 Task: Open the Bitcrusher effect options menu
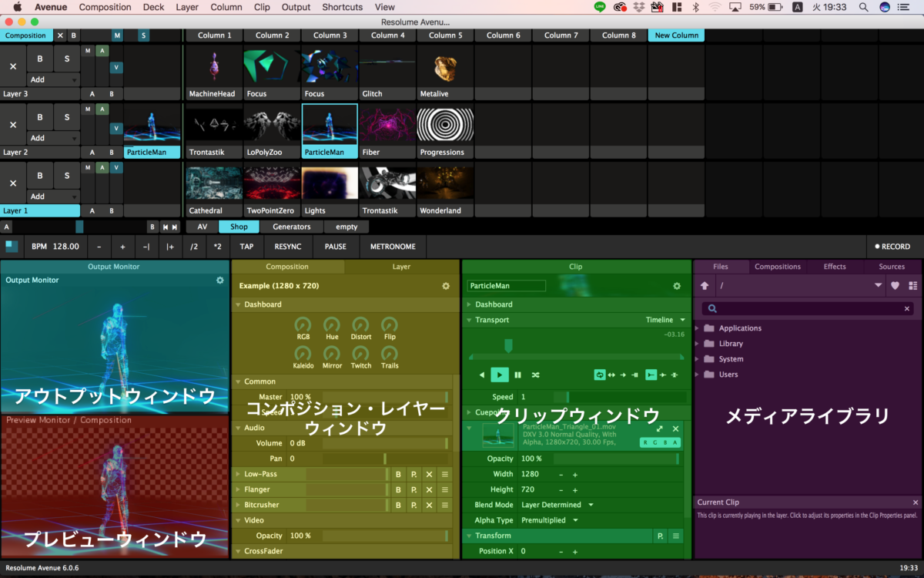click(444, 505)
